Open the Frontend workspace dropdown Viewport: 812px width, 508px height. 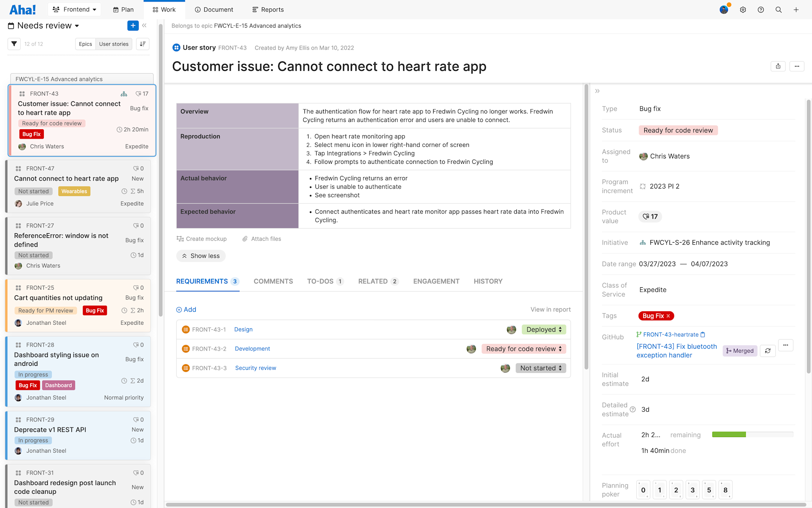(x=75, y=9)
